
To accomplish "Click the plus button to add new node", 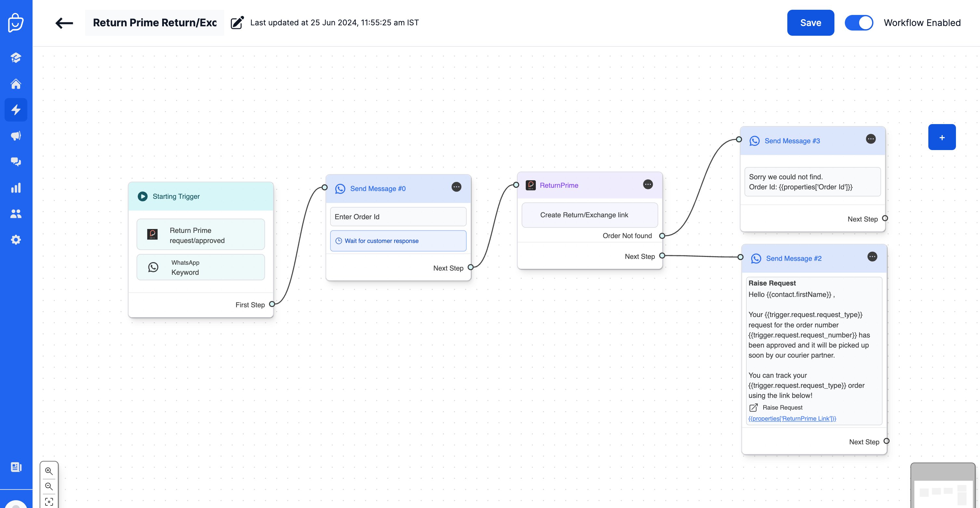I will click(x=942, y=137).
